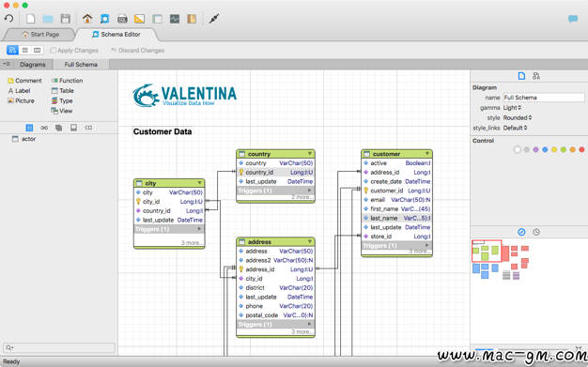Open the style_links Default dropdown
Image resolution: width=588 pixels, height=367 pixels.
pyautogui.click(x=516, y=128)
